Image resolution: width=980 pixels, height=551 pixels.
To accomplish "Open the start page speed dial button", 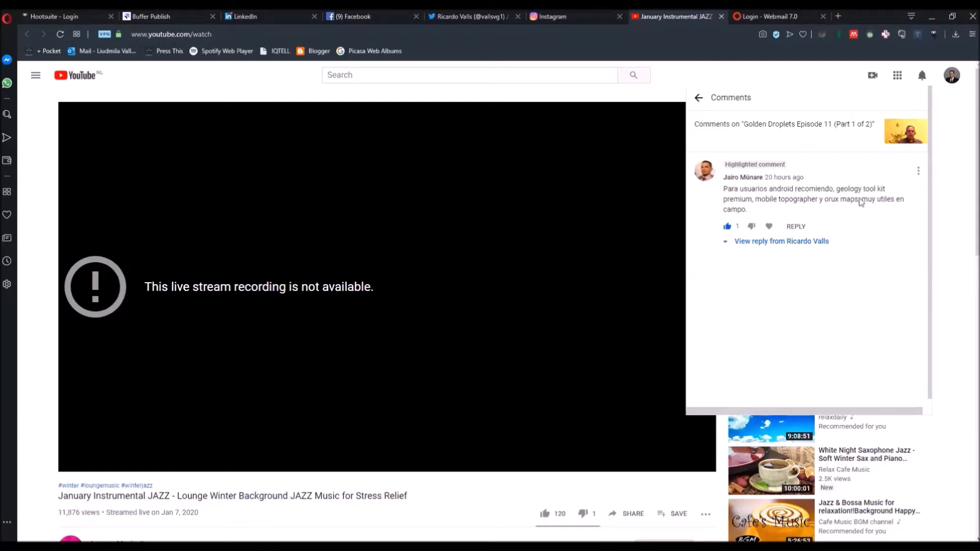I will coord(77,34).
